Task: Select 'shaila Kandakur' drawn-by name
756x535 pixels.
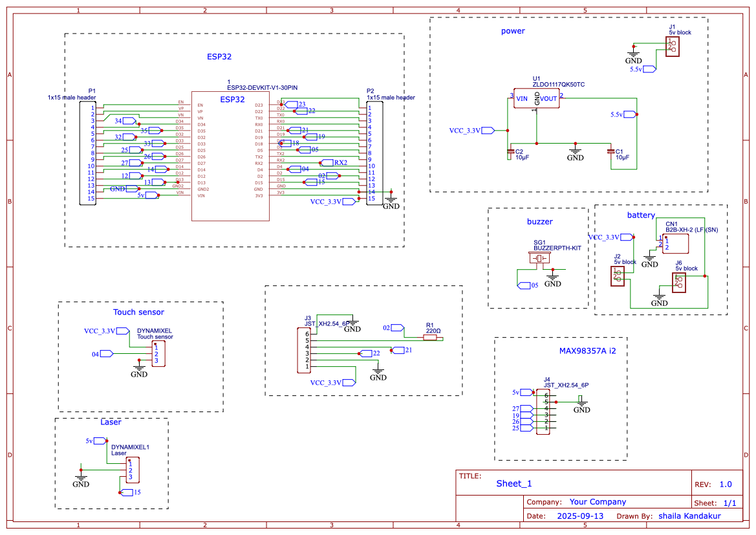Action: pyautogui.click(x=690, y=516)
